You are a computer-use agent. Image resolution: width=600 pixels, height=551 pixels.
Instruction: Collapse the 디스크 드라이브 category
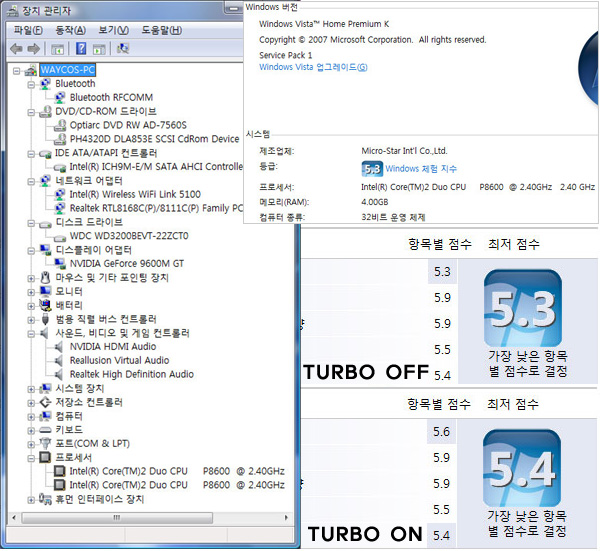point(31,223)
